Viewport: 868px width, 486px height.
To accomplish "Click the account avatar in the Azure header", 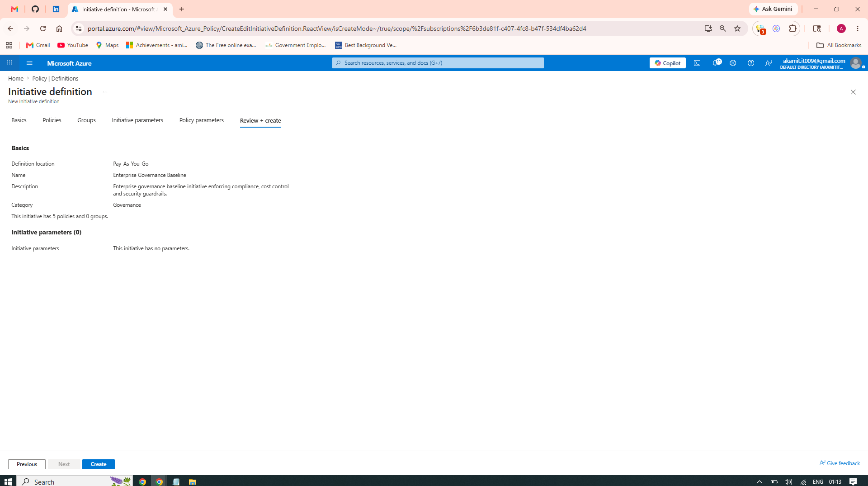I will point(856,63).
